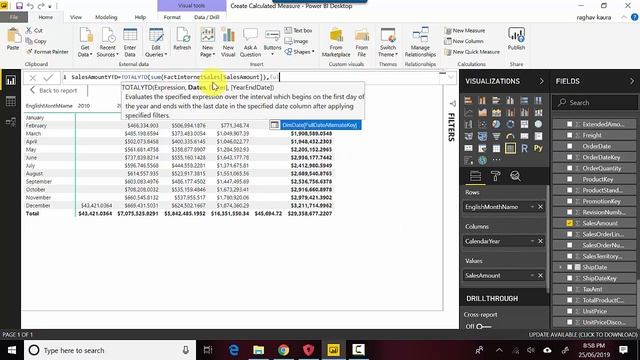Click Back to report link
This screenshot has width=640, height=360.
click(53, 90)
